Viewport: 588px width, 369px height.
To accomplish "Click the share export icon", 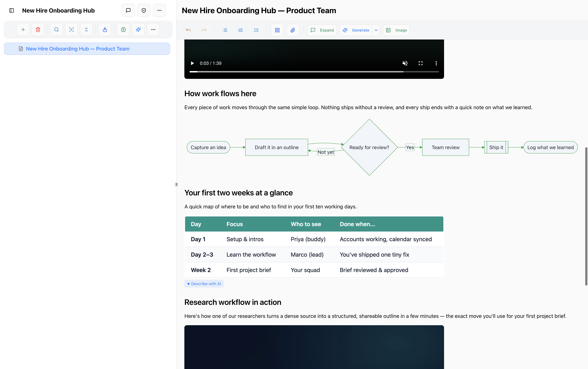I will pos(105,30).
